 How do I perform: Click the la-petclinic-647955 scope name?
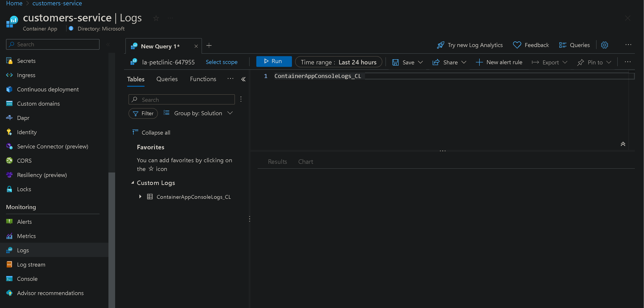click(168, 62)
